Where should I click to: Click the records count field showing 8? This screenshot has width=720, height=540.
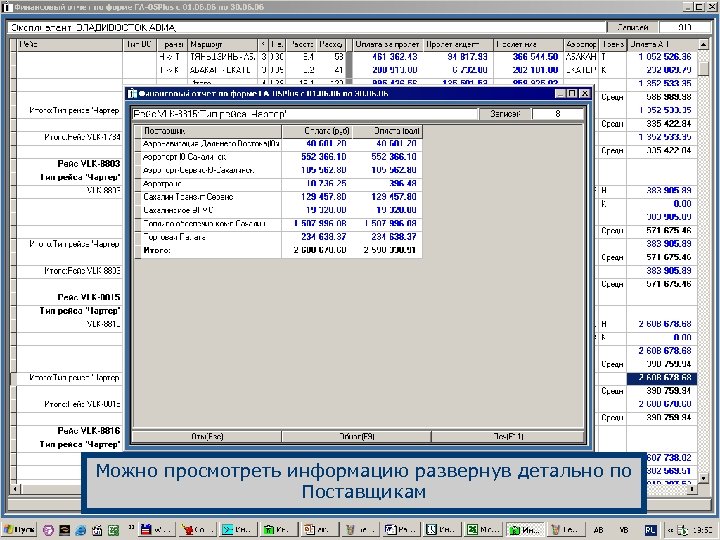[557, 113]
